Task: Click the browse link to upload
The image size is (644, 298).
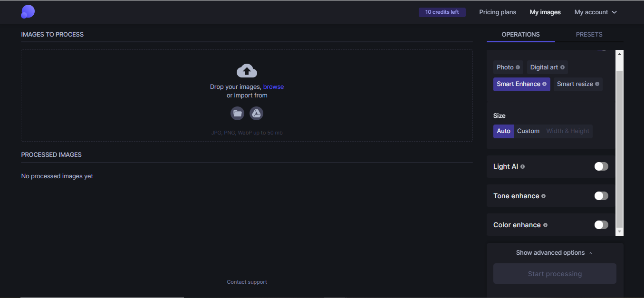Action: 273,87
